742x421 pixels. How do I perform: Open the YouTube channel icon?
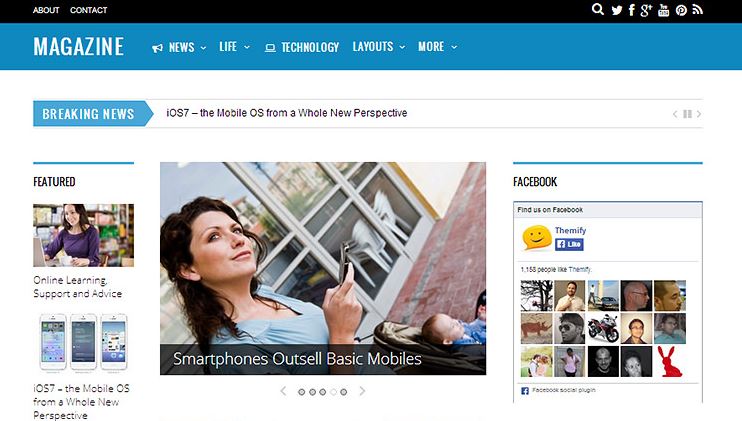pyautogui.click(x=663, y=10)
